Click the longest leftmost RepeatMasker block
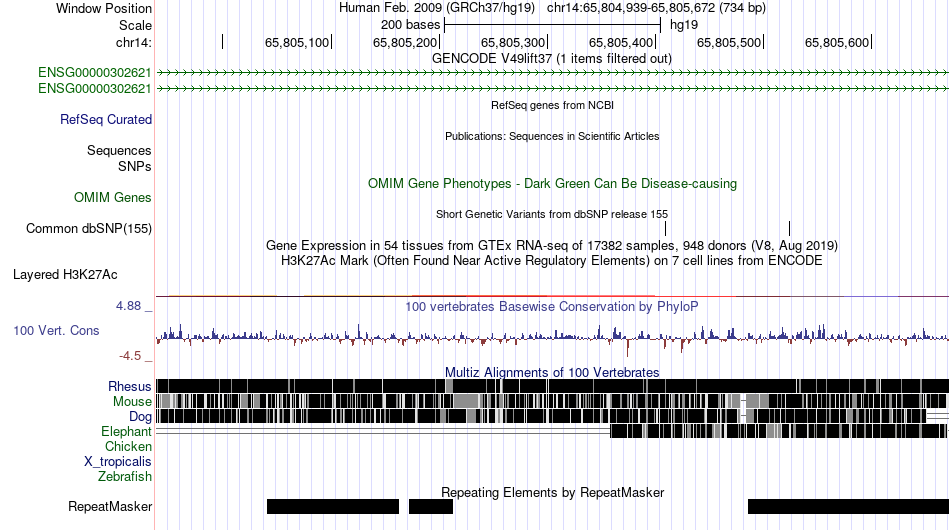Screen dimensions: 950x530 333,506
